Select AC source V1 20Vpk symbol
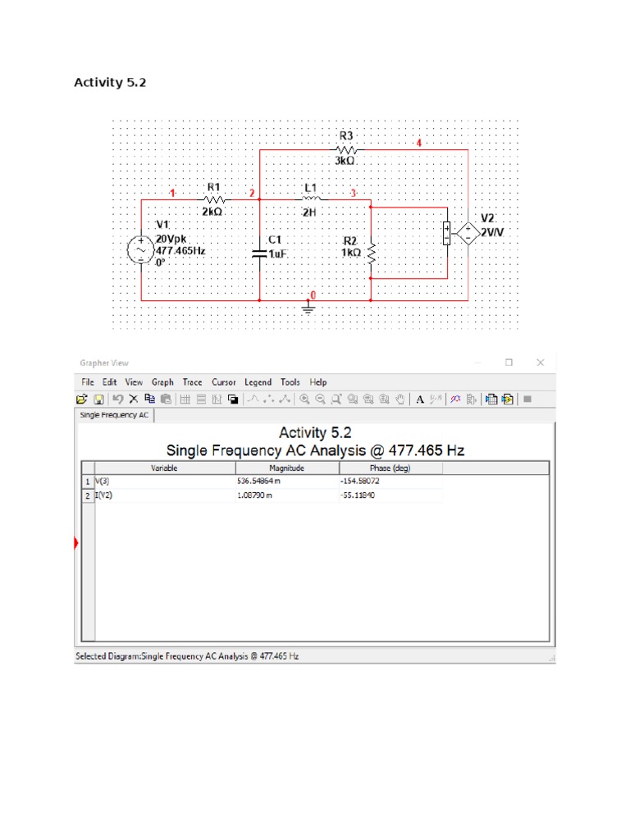This screenshot has width=630, height=840. (141, 250)
